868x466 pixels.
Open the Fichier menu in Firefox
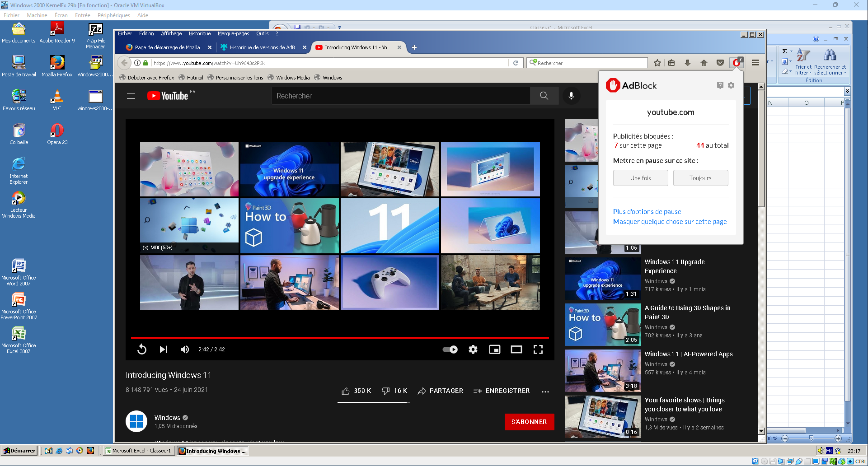point(125,33)
